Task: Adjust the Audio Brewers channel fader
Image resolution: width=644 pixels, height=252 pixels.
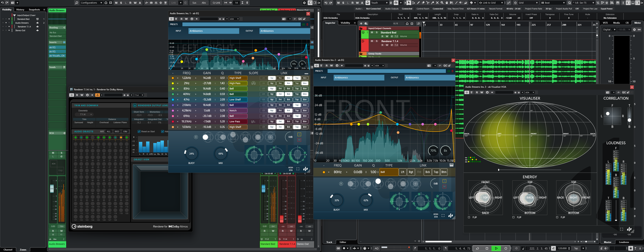Action: click(x=52, y=189)
